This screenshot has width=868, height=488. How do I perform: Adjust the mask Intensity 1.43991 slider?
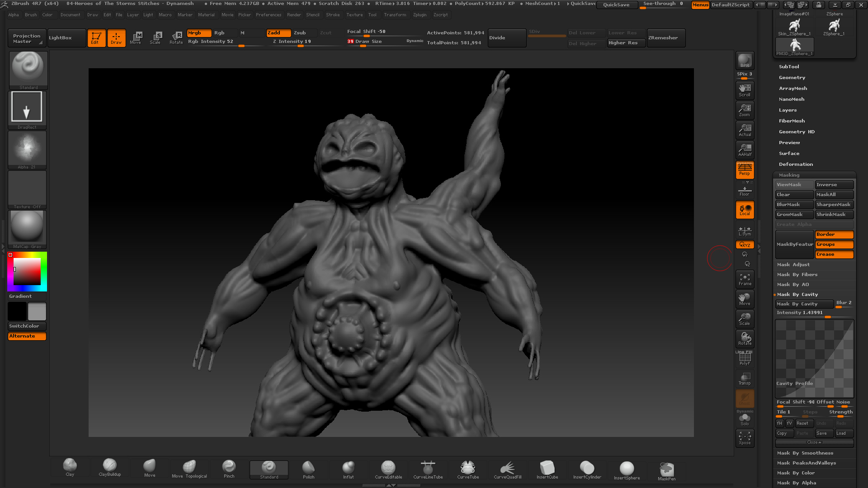click(815, 313)
